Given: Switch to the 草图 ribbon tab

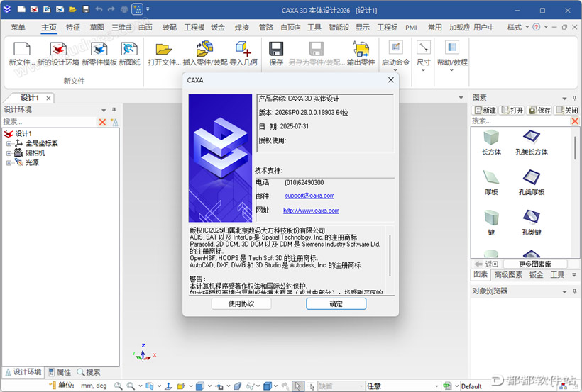Looking at the screenshot, I should 97,28.
